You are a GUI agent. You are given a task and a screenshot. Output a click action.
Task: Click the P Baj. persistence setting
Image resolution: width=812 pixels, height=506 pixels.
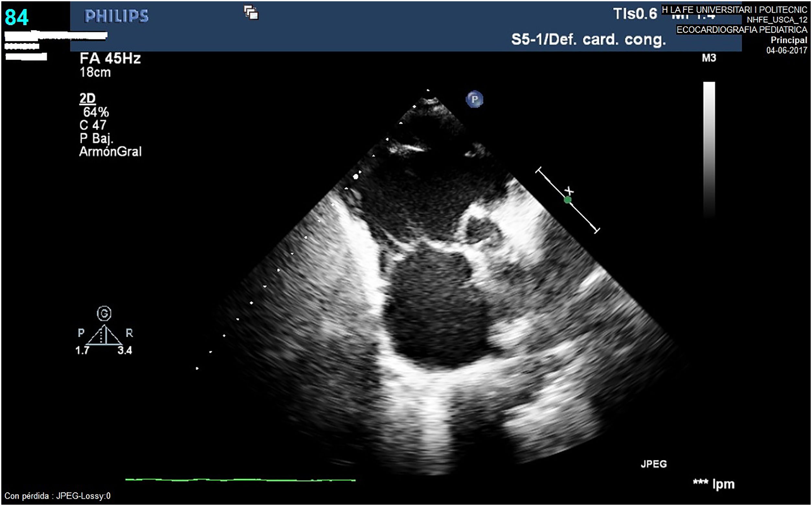click(96, 138)
